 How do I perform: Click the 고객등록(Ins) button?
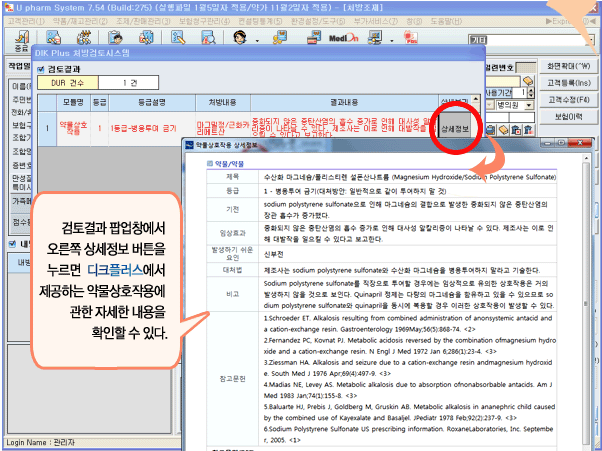(x=568, y=83)
